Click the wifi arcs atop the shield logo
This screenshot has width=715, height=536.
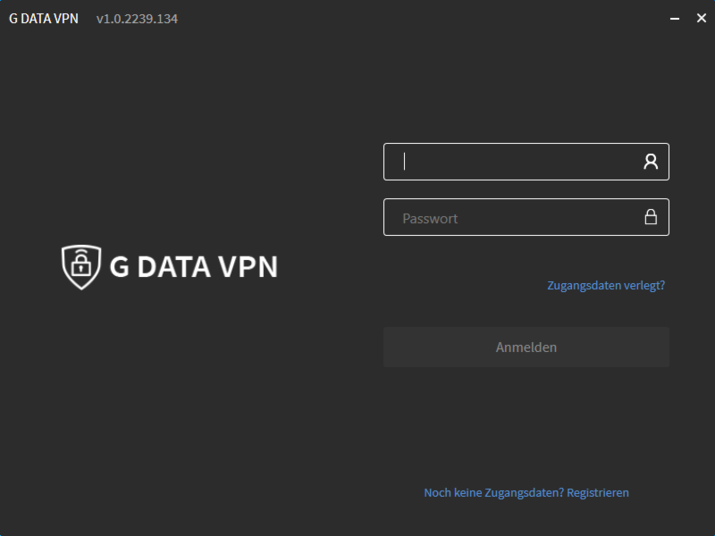[x=81, y=253]
